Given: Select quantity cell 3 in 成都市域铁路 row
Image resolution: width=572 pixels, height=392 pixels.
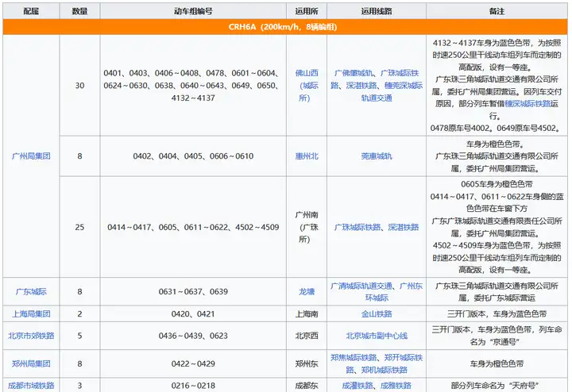Looking at the screenshot, I should [79, 385].
